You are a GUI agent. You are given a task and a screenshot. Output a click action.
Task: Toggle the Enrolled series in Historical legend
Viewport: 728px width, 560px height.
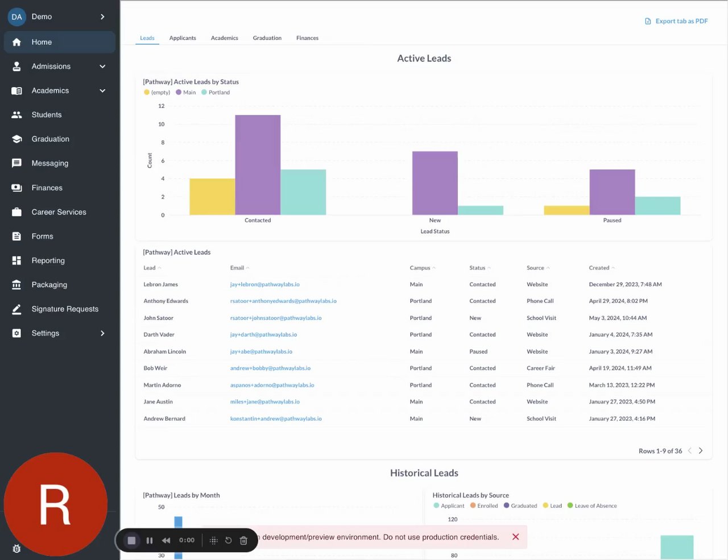coord(484,505)
